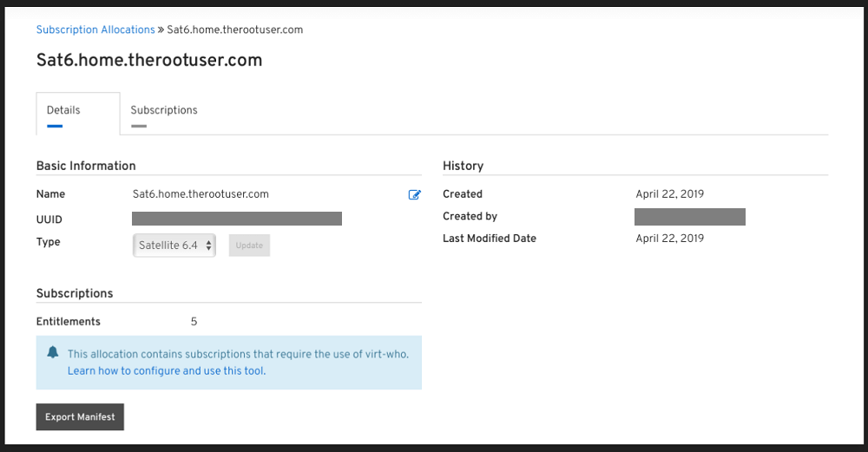The image size is (868, 452).
Task: Click the redacted UUID value
Action: click(237, 219)
